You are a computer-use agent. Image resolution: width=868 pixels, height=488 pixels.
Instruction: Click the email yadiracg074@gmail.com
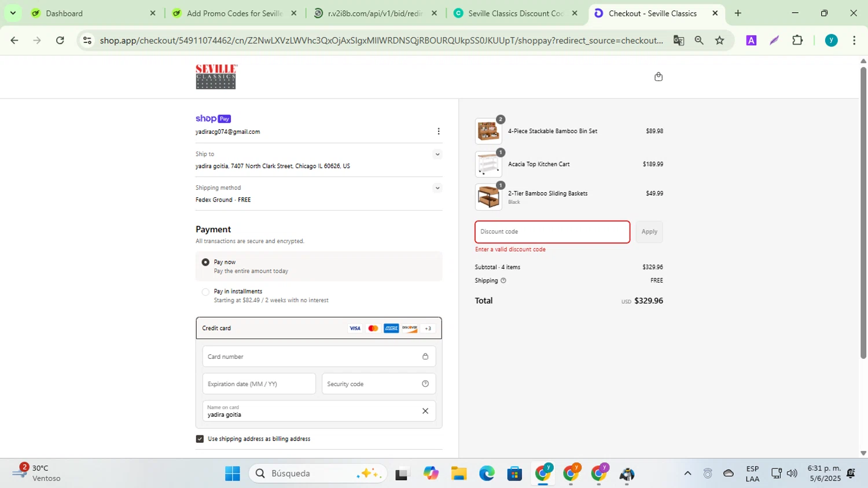point(227,132)
